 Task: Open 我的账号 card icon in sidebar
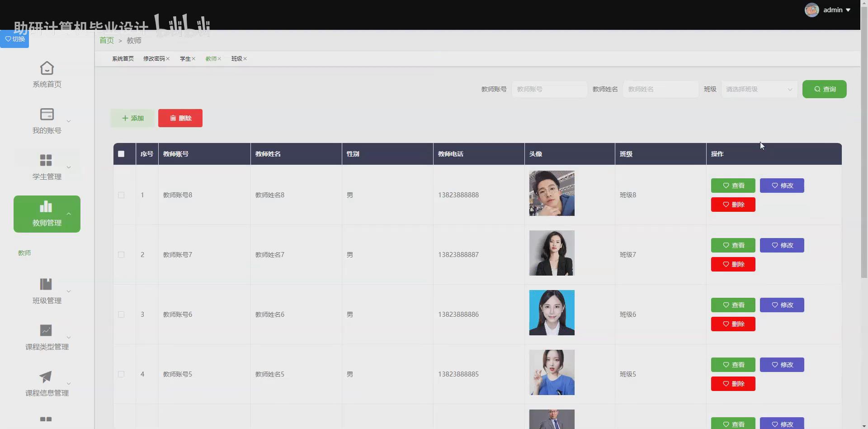tap(47, 114)
